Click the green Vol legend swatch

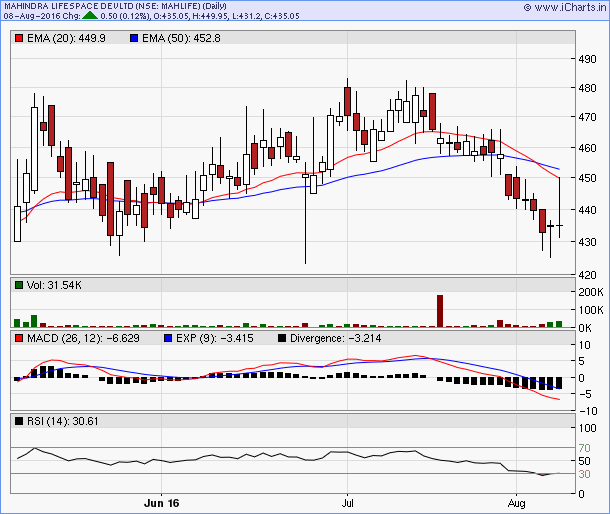point(19,285)
